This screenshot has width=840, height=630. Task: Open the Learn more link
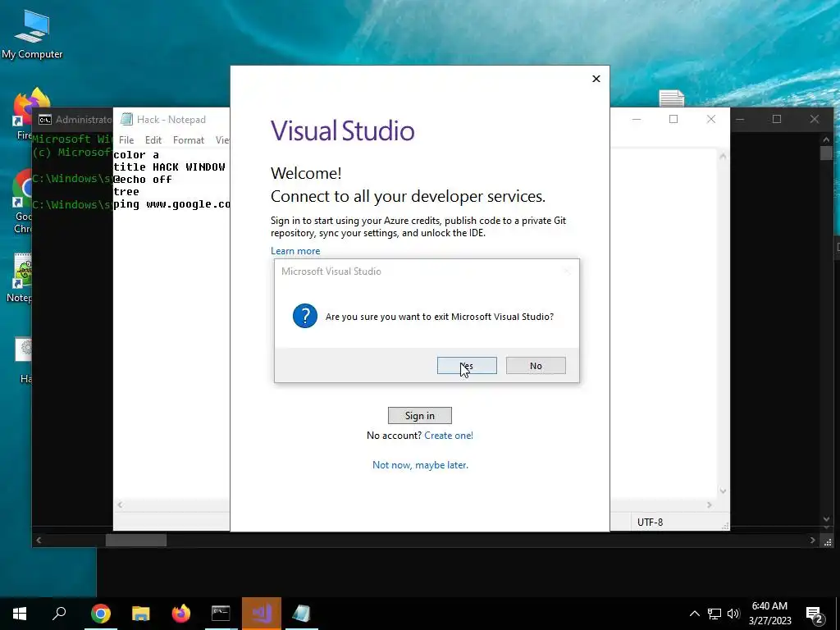[x=295, y=251]
